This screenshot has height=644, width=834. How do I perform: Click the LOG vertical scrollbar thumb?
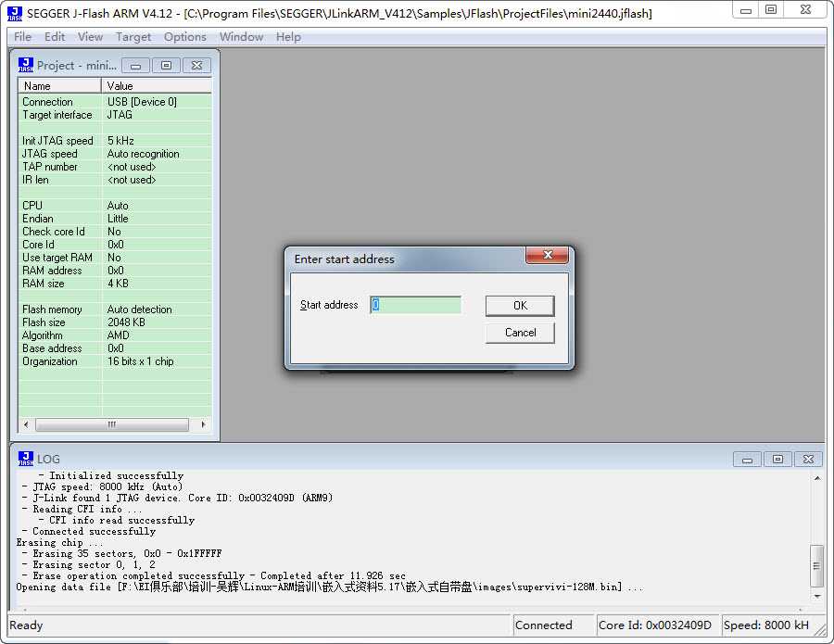tap(817, 566)
